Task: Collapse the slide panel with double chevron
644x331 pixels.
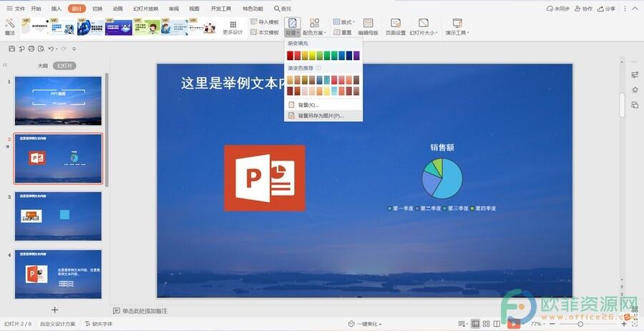Action: 5,65
